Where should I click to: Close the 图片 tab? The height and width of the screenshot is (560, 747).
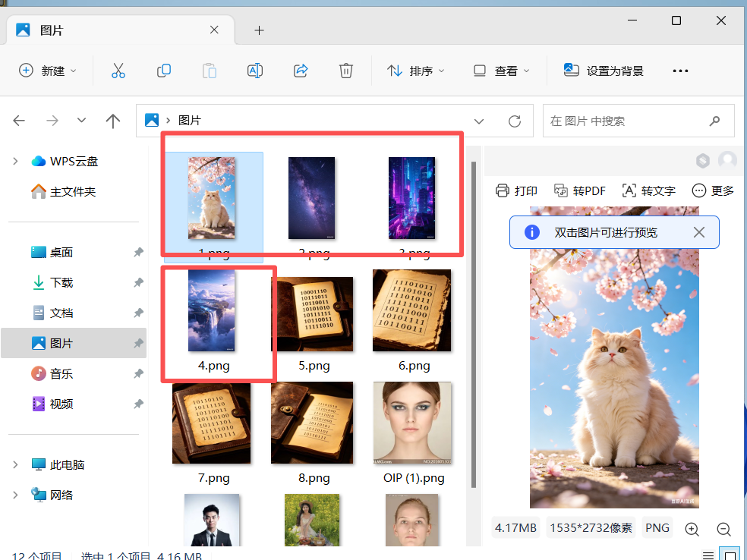tap(214, 30)
